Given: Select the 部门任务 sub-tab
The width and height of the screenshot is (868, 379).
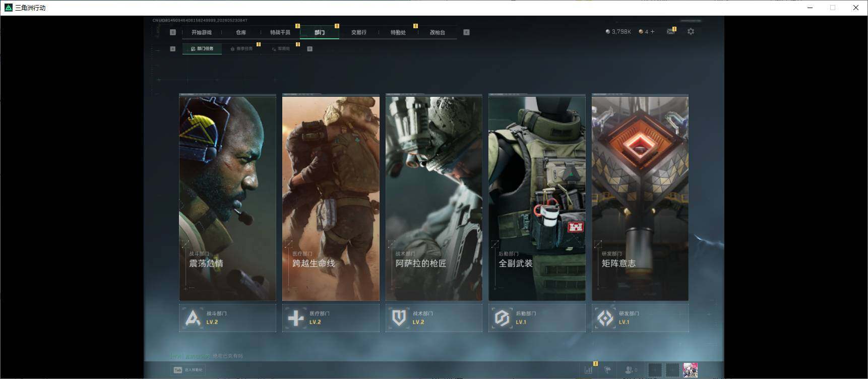Looking at the screenshot, I should pos(202,49).
